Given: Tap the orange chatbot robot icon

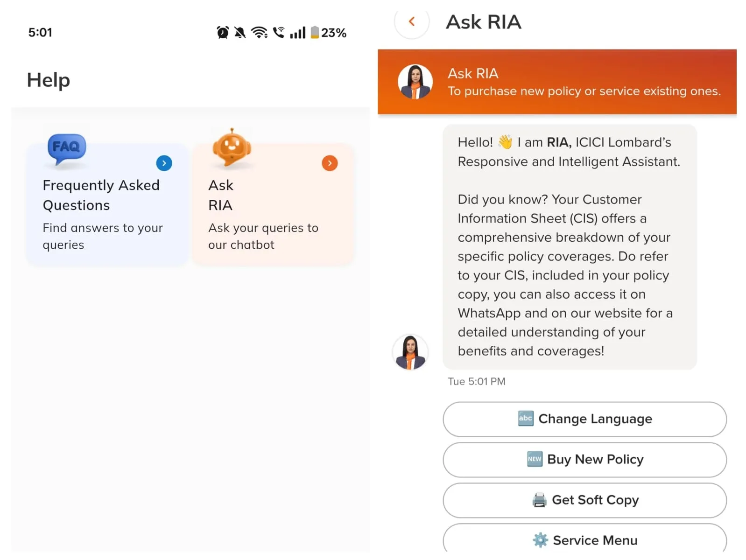Looking at the screenshot, I should (232, 148).
